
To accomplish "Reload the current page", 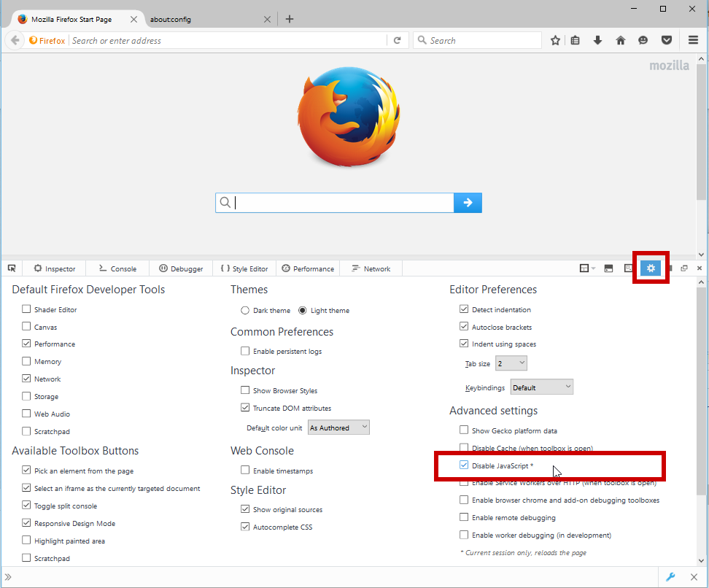I will [x=397, y=40].
